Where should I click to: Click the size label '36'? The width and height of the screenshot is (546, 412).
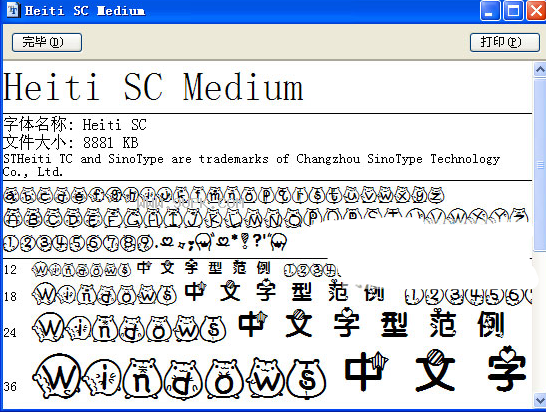point(10,387)
